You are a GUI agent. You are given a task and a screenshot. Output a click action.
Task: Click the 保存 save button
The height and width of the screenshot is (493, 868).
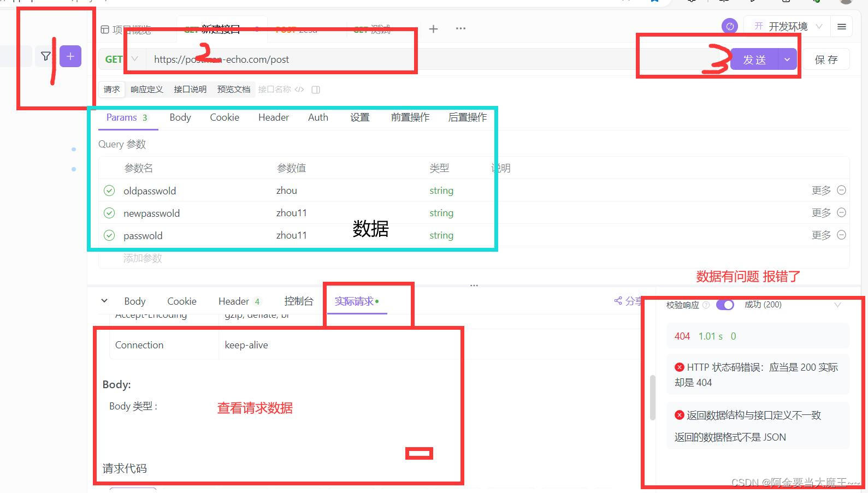[826, 60]
